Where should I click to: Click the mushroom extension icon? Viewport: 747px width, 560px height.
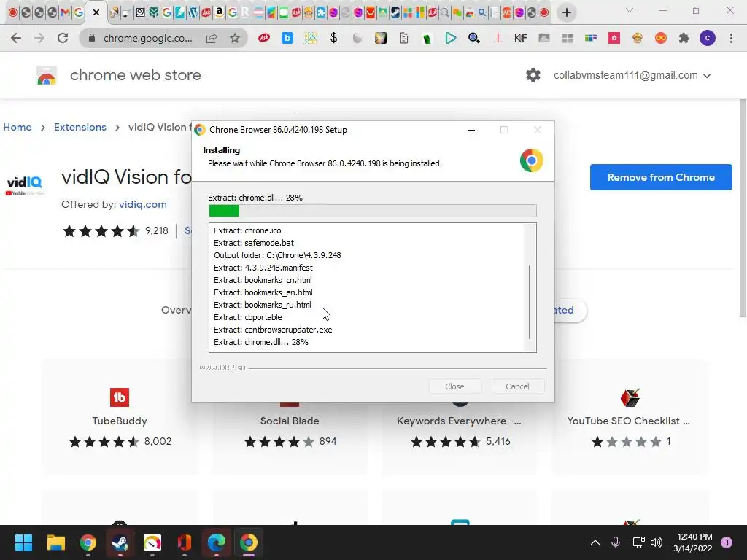(638, 38)
